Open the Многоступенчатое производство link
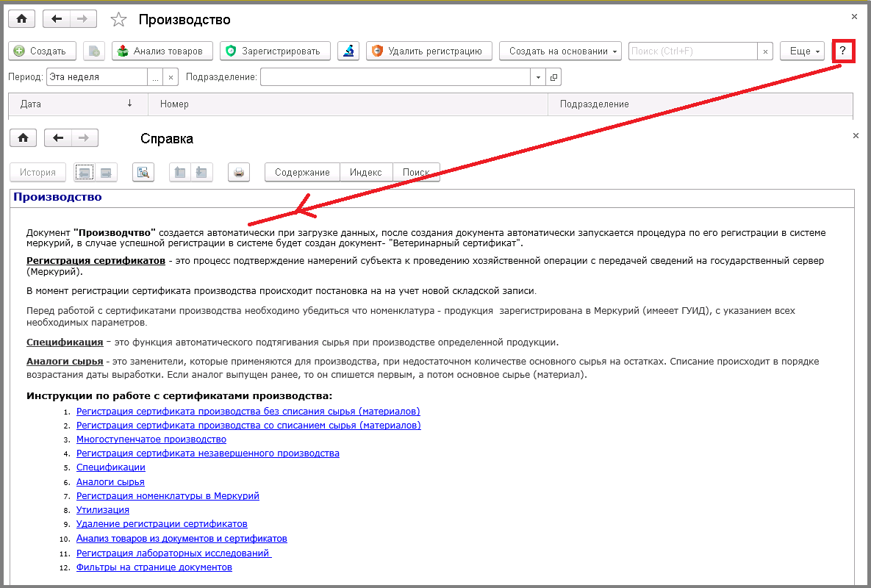This screenshot has width=871, height=588. tap(151, 440)
